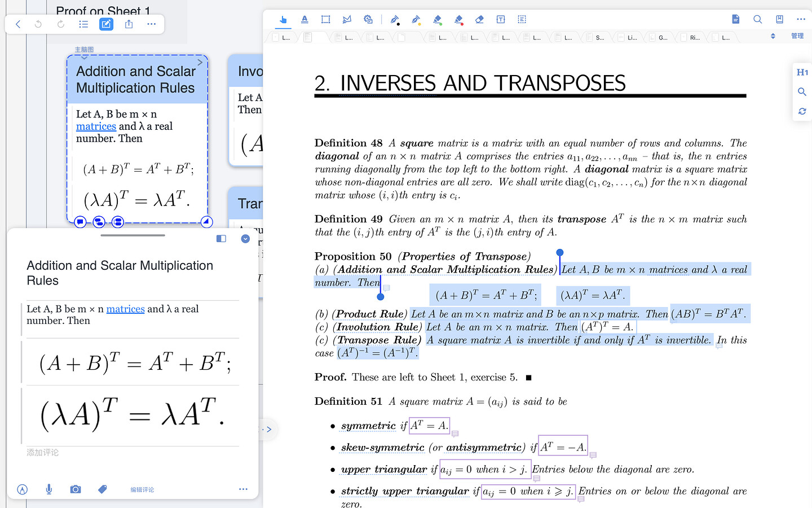This screenshot has height=508, width=812.
Task: Select the hand pan tool
Action: tap(283, 20)
